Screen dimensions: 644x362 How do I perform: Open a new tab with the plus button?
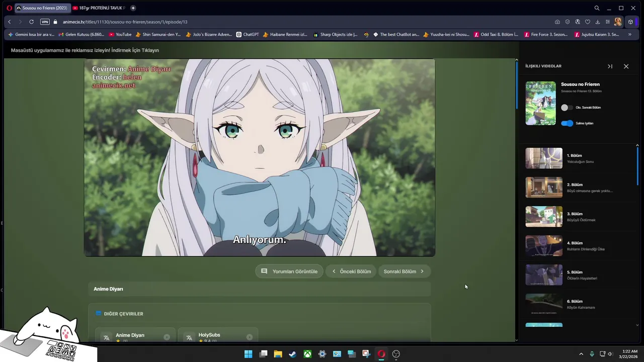[x=133, y=8]
